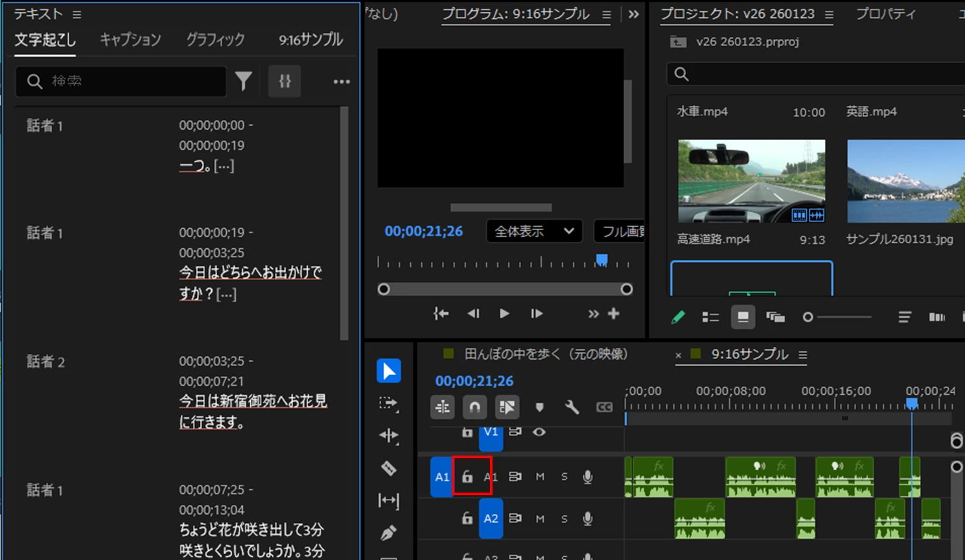Solo track A1

(x=564, y=477)
